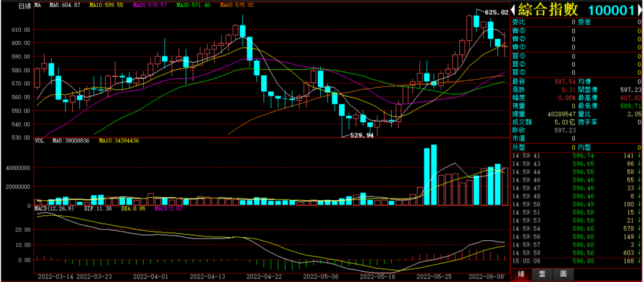Click the 最新 price 597.54

(x=564, y=82)
